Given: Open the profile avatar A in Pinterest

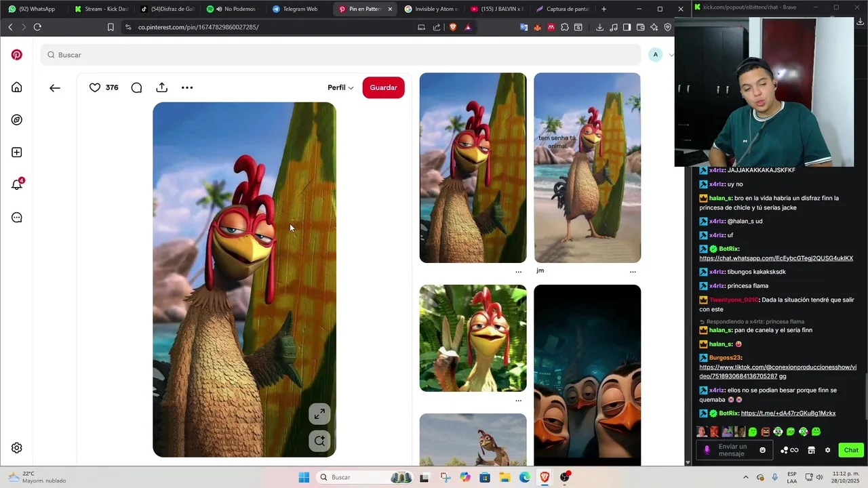Looking at the screenshot, I should click(x=655, y=55).
